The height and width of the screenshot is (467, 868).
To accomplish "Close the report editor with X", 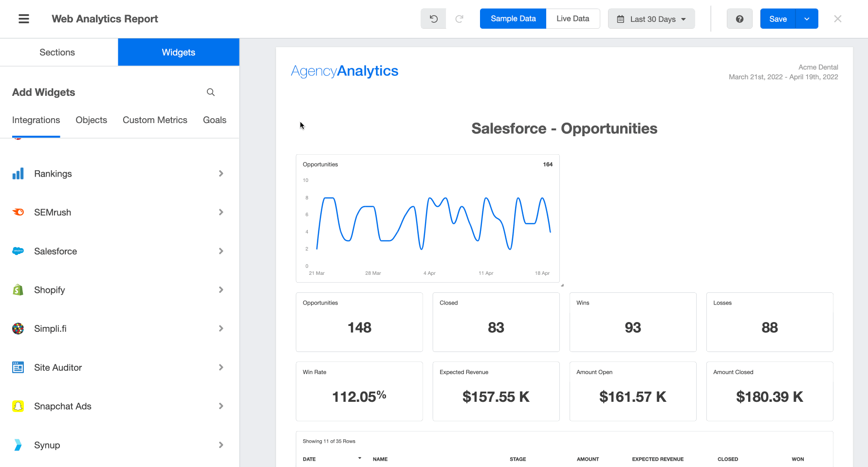I will pos(837,19).
